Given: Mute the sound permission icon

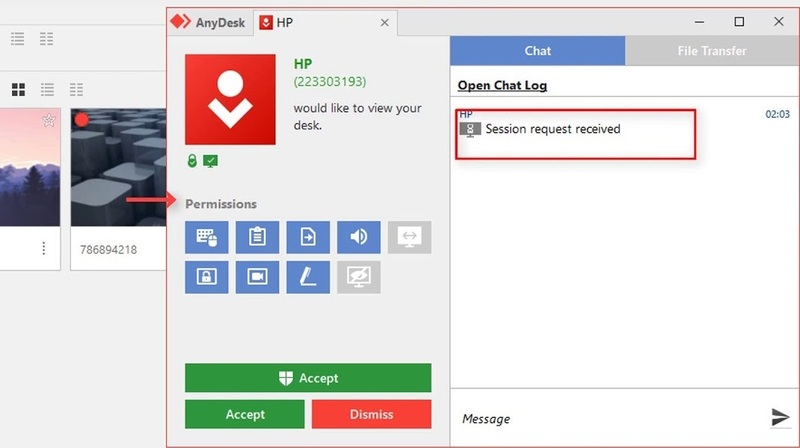Looking at the screenshot, I should click(x=359, y=237).
